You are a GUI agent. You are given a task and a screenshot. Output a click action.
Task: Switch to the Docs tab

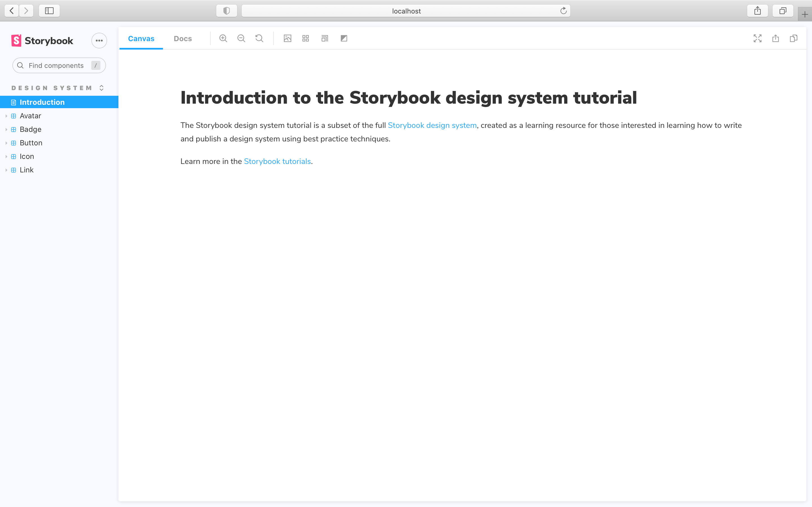(x=183, y=38)
